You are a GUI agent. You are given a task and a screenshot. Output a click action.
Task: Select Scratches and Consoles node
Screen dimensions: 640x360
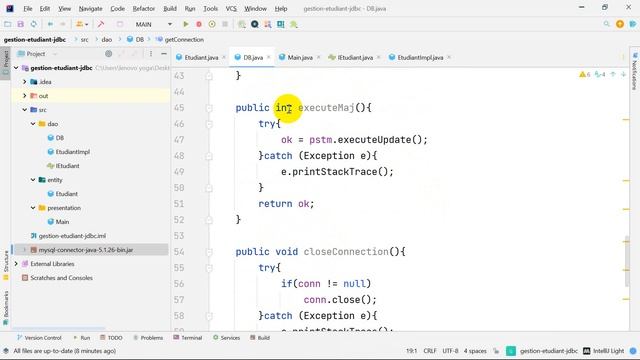(61, 278)
